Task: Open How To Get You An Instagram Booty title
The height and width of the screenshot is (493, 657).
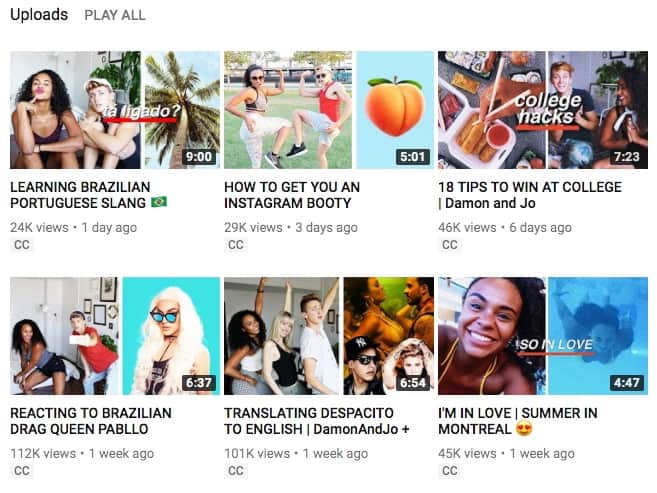Action: tap(292, 195)
